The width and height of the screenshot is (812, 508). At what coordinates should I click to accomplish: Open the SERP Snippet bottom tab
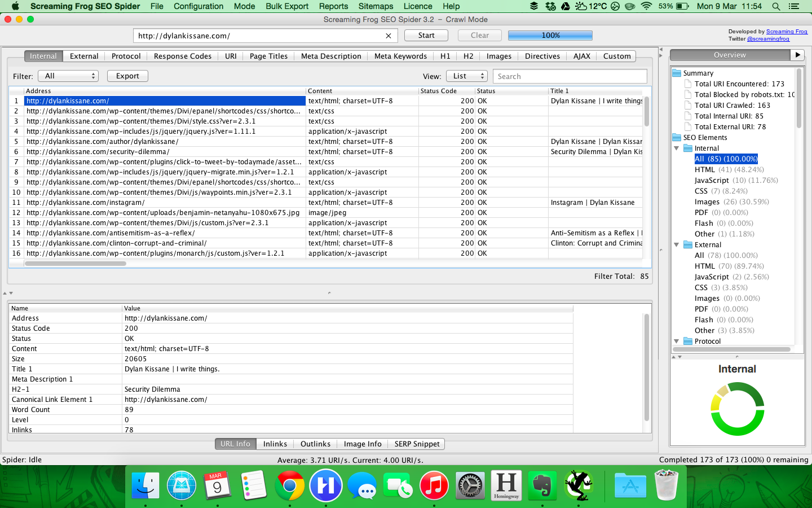tap(417, 444)
